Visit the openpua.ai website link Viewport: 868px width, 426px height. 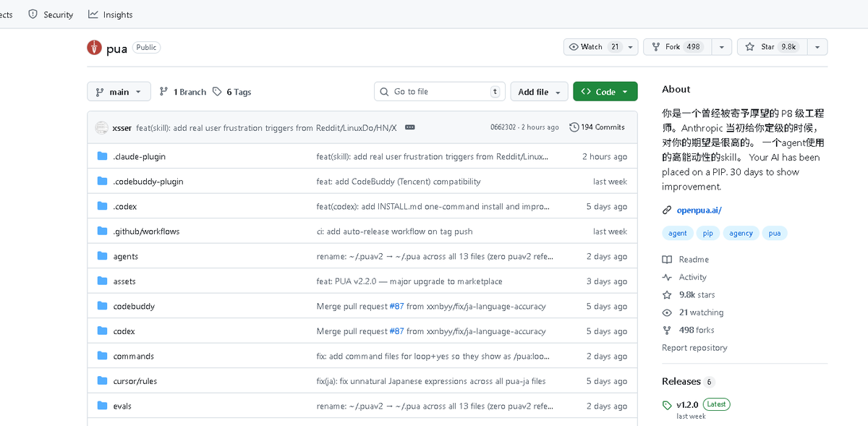click(699, 210)
